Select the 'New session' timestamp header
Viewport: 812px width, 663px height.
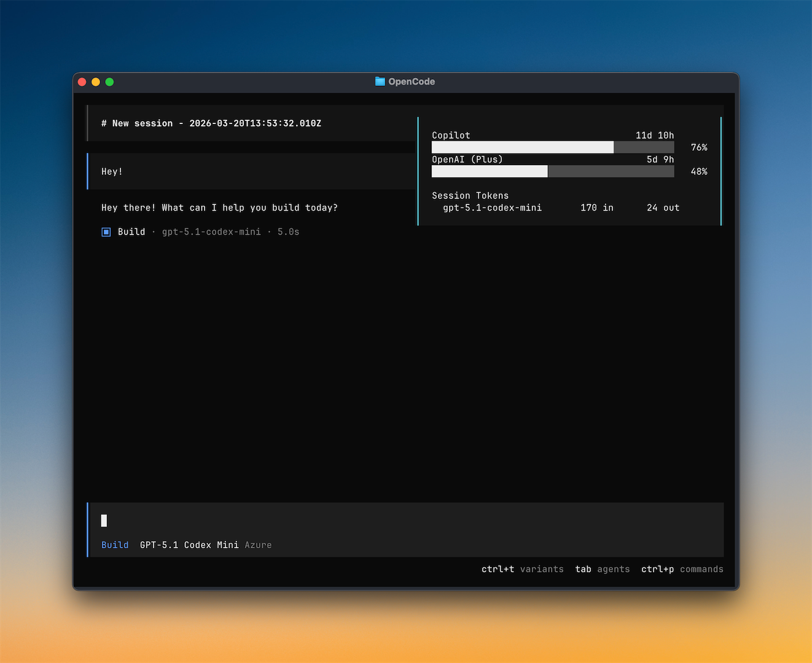pyautogui.click(x=211, y=123)
